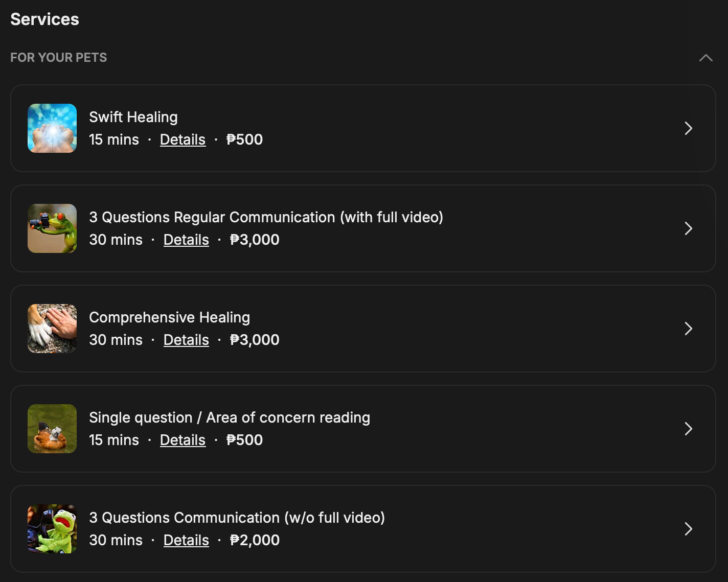Choose Single question / Area of concern reading
Viewport: 728px width, 582px height.
point(230,417)
